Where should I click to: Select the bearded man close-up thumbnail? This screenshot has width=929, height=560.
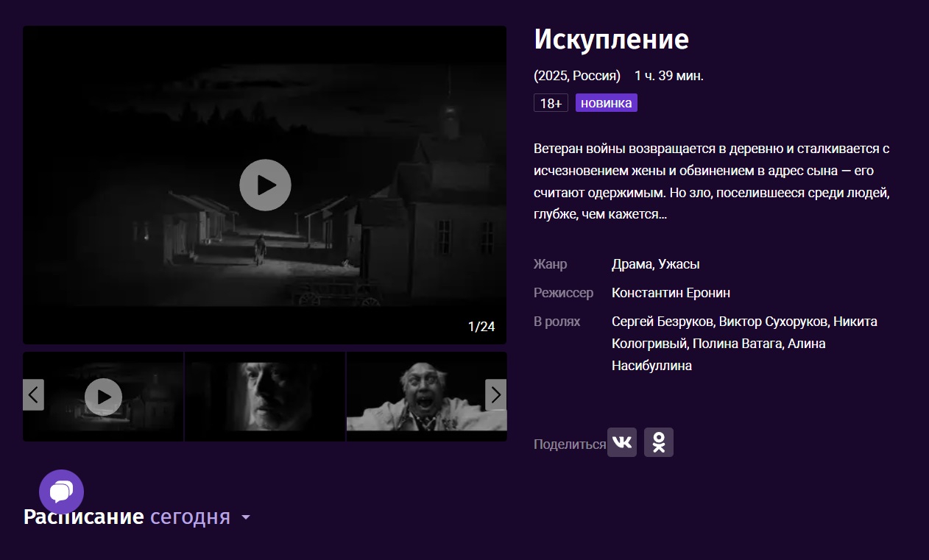click(x=265, y=397)
